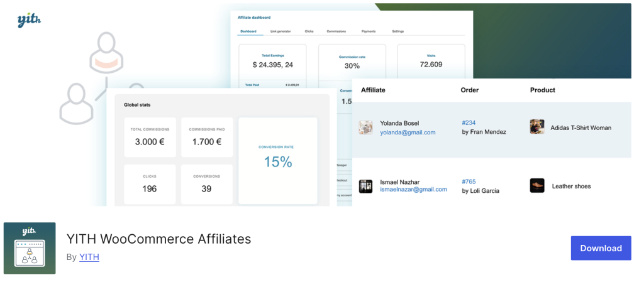Switch to the Settings tab

coord(397,31)
